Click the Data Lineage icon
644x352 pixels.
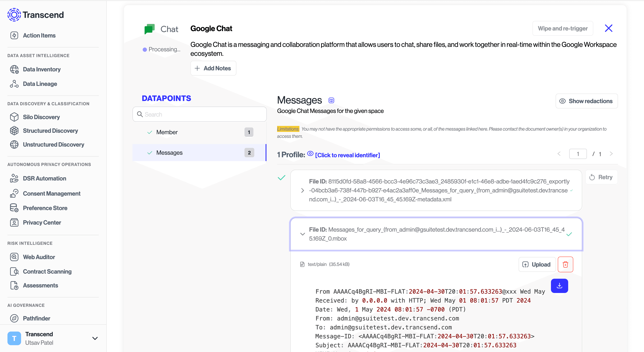click(14, 84)
